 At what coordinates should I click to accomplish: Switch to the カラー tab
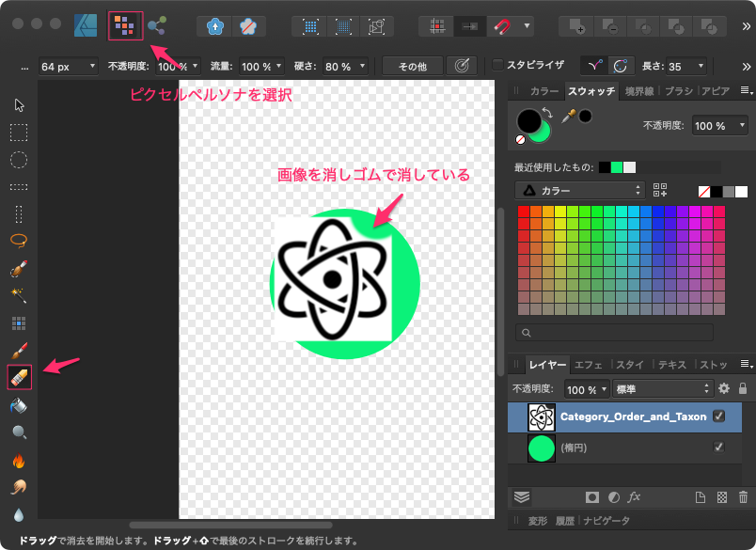click(543, 91)
